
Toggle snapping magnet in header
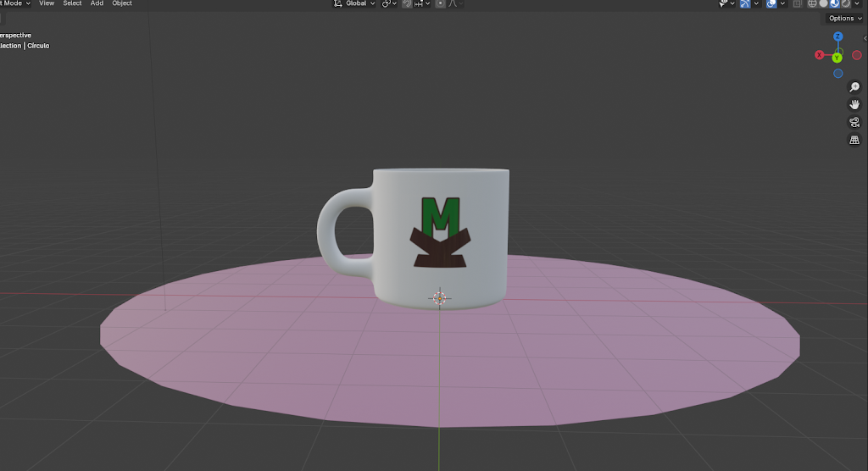coord(407,3)
